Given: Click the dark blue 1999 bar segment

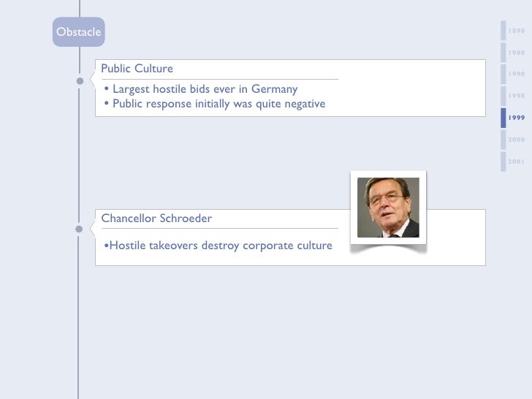Looking at the screenshot, I should [x=503, y=118].
